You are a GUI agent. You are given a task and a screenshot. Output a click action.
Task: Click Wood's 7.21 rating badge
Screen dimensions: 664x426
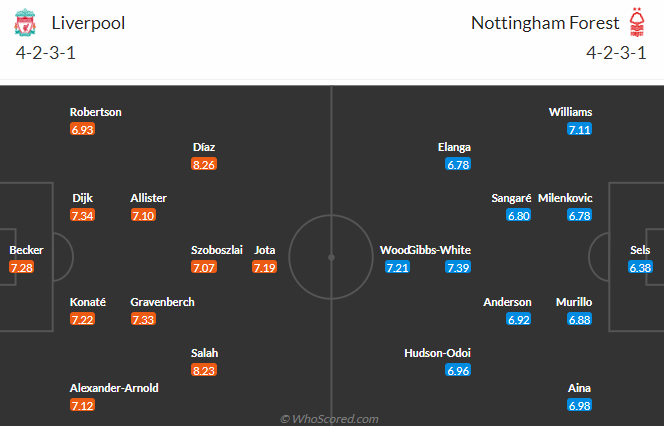tap(398, 267)
